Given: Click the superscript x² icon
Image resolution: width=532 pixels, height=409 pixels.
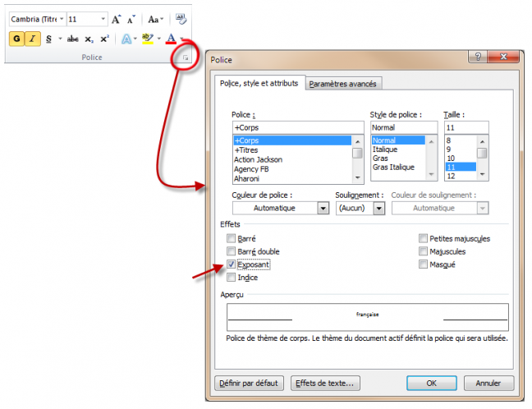Looking at the screenshot, I should (x=104, y=39).
